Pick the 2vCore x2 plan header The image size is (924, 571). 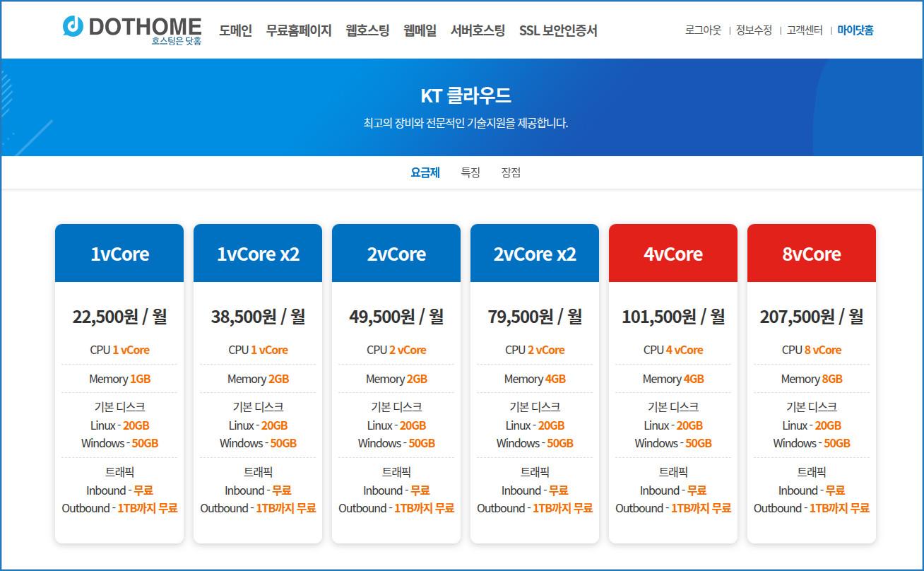[x=535, y=254]
